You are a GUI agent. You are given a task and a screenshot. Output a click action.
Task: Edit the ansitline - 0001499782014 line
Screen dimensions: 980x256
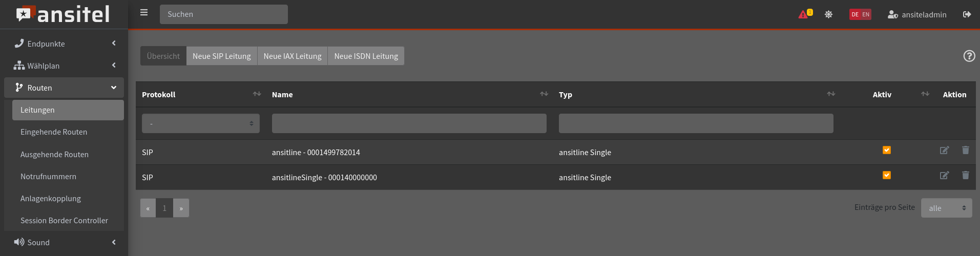pos(944,150)
